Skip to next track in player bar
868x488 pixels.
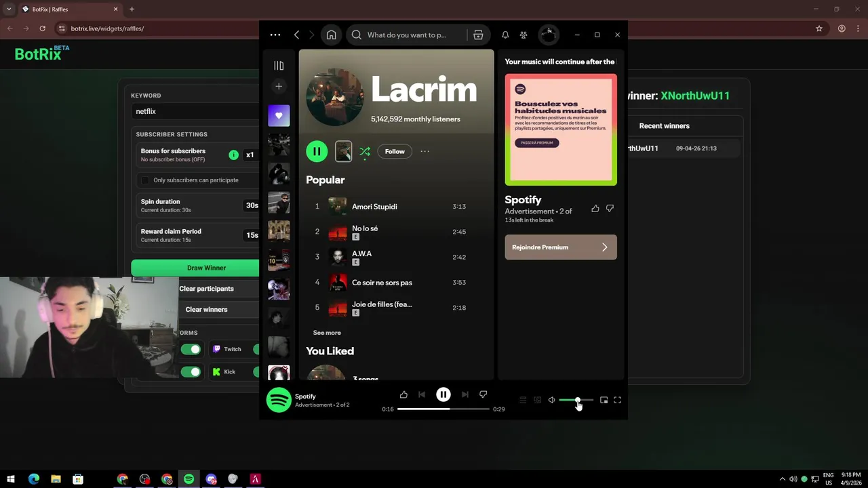[465, 394]
